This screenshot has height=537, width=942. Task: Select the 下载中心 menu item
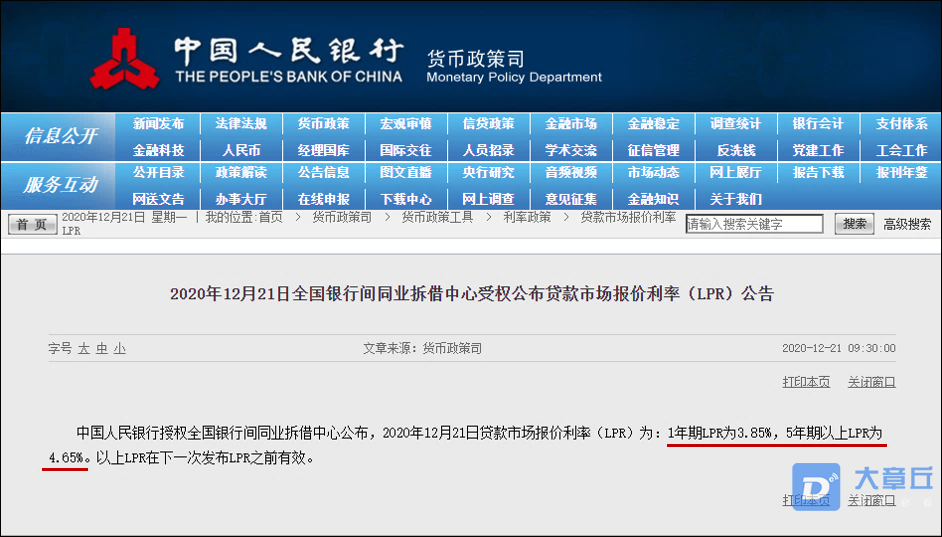[x=406, y=199]
